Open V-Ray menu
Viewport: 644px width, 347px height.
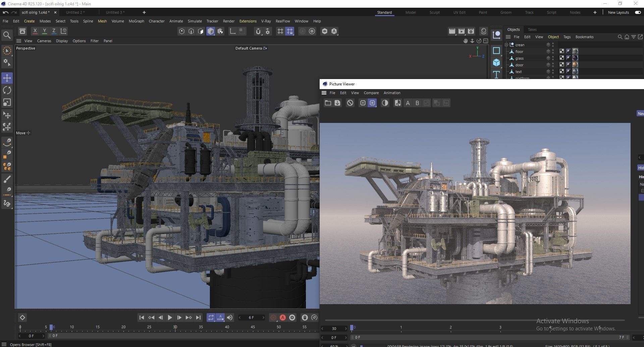pyautogui.click(x=266, y=21)
